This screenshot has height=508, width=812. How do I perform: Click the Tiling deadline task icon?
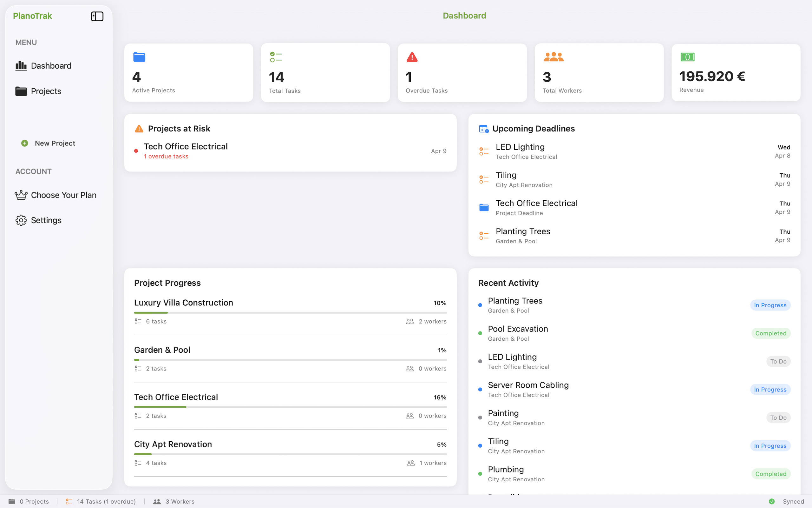pos(483,180)
